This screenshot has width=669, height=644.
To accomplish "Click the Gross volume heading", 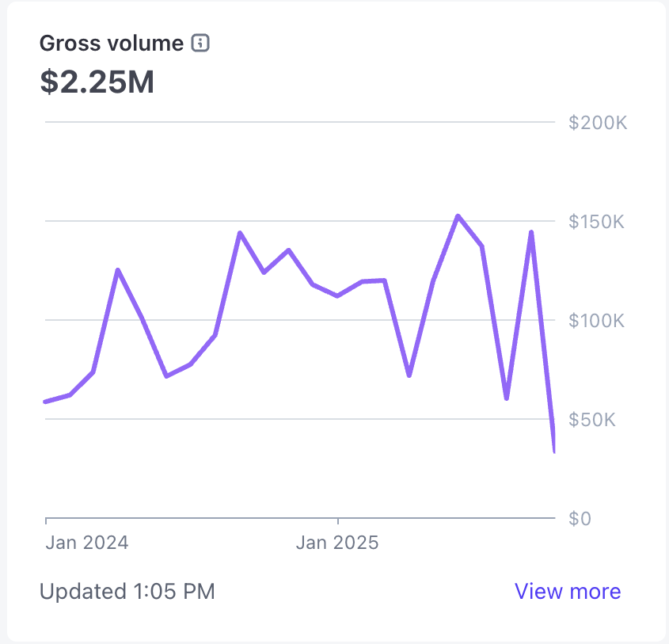I will [112, 44].
